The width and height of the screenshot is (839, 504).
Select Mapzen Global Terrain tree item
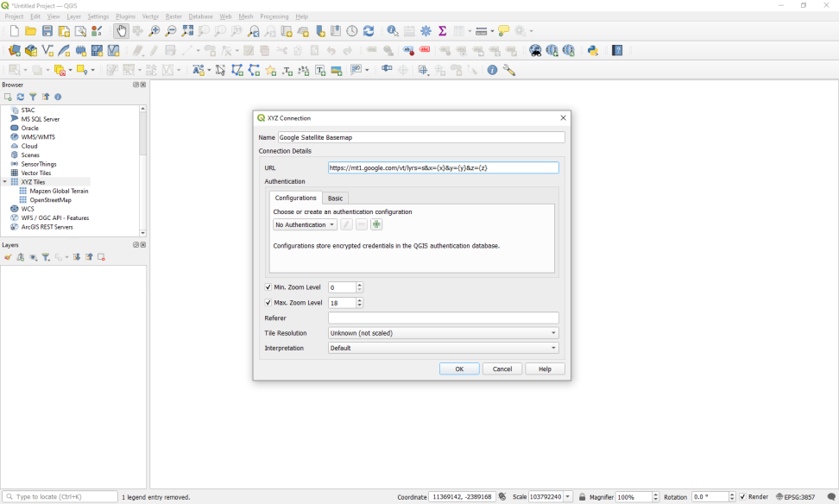[x=59, y=191]
